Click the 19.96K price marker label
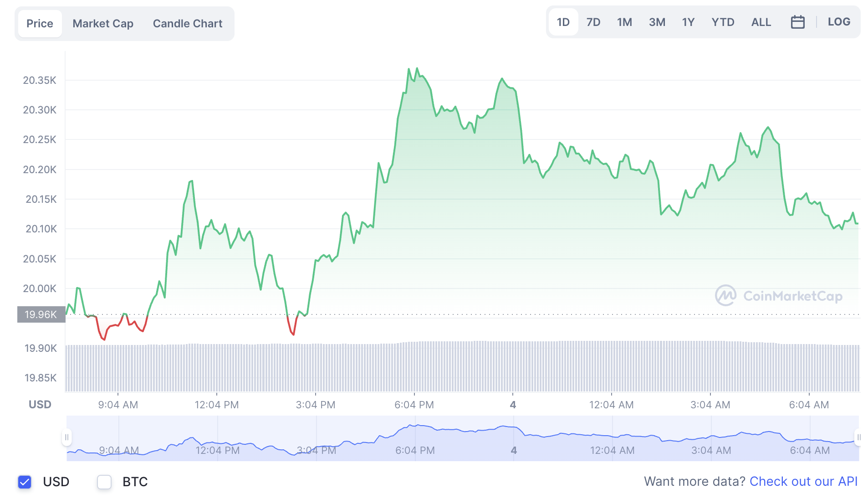This screenshot has width=868, height=504. [x=41, y=314]
